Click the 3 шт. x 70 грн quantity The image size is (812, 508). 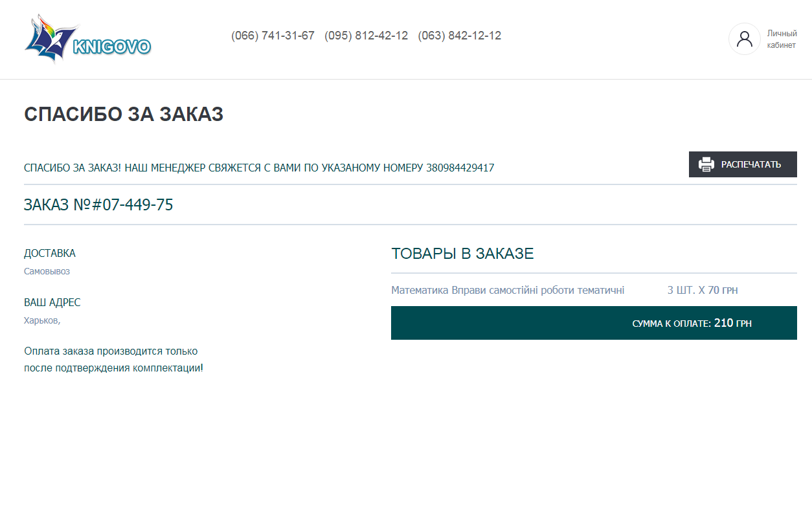click(x=703, y=290)
